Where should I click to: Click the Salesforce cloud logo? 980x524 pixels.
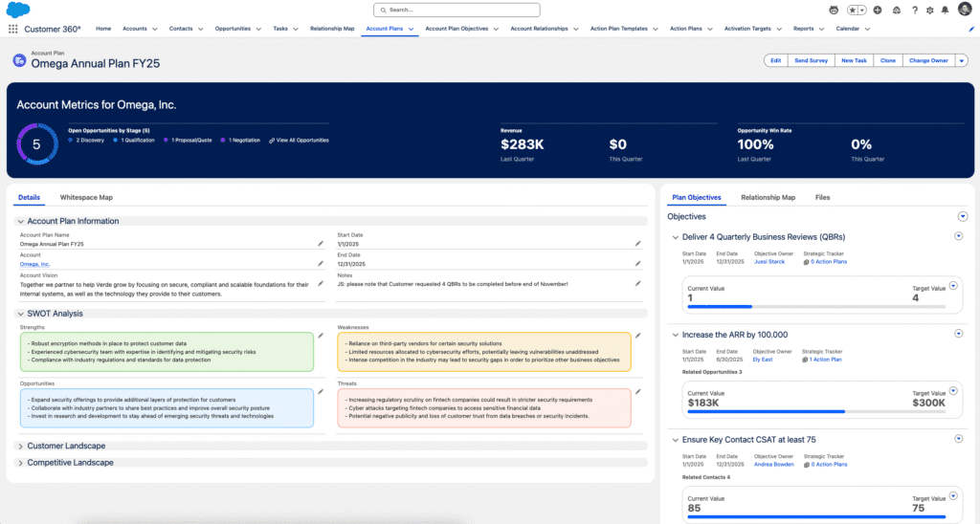tap(18, 10)
